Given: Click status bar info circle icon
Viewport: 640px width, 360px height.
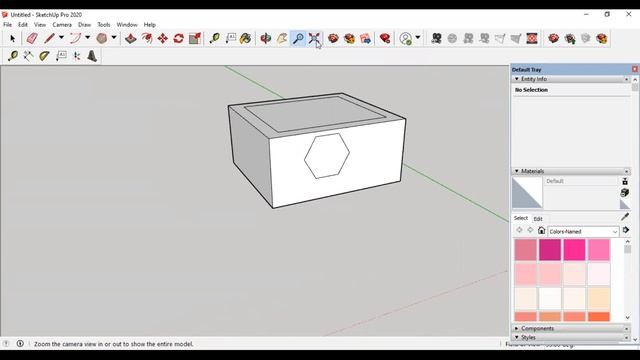Looking at the screenshot, I should coord(20,344).
